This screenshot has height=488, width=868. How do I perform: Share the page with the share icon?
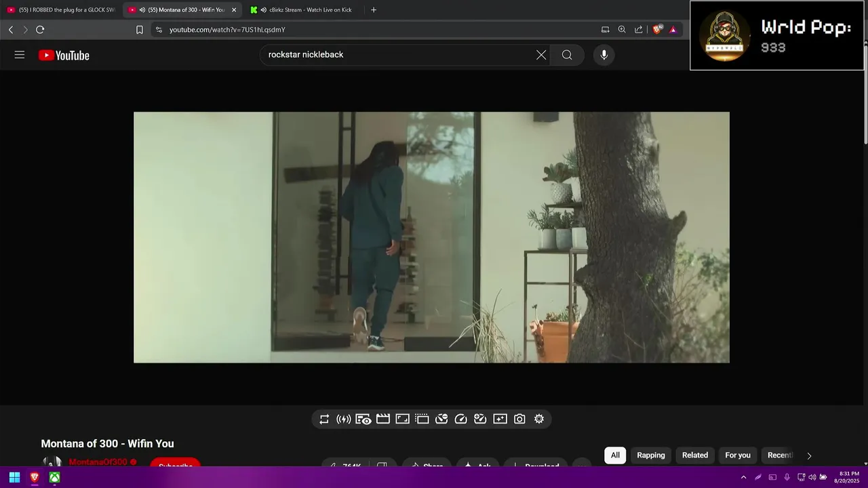pos(639,30)
